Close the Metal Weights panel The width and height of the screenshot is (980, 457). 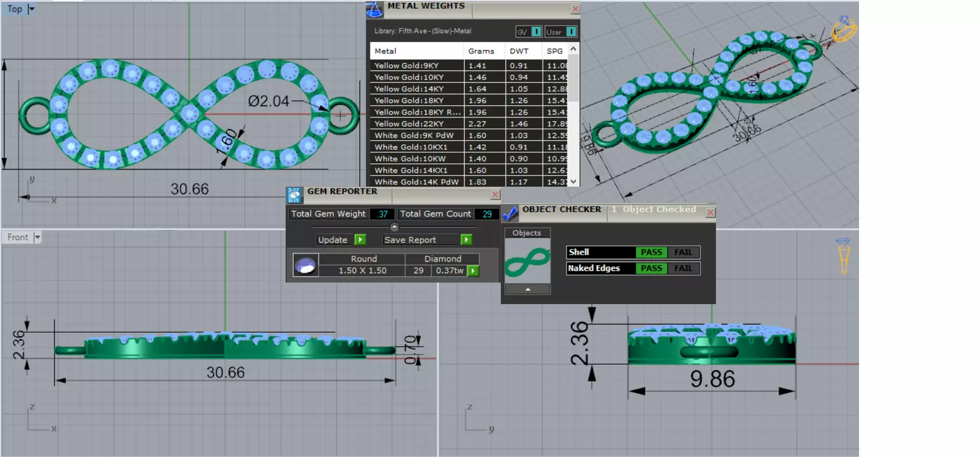point(575,9)
